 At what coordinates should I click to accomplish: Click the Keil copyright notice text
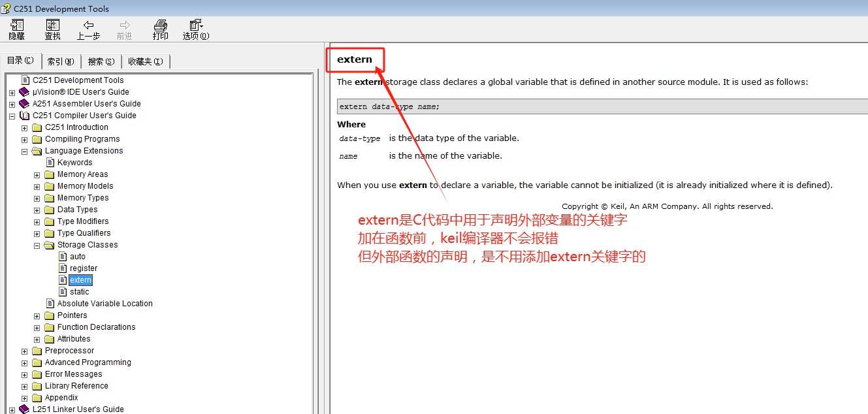pos(667,206)
